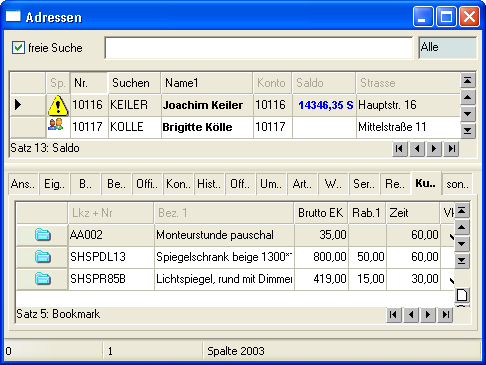Image resolution: width=486 pixels, height=365 pixels.
Task: Open the Alle filter dropdown
Action: coord(447,48)
